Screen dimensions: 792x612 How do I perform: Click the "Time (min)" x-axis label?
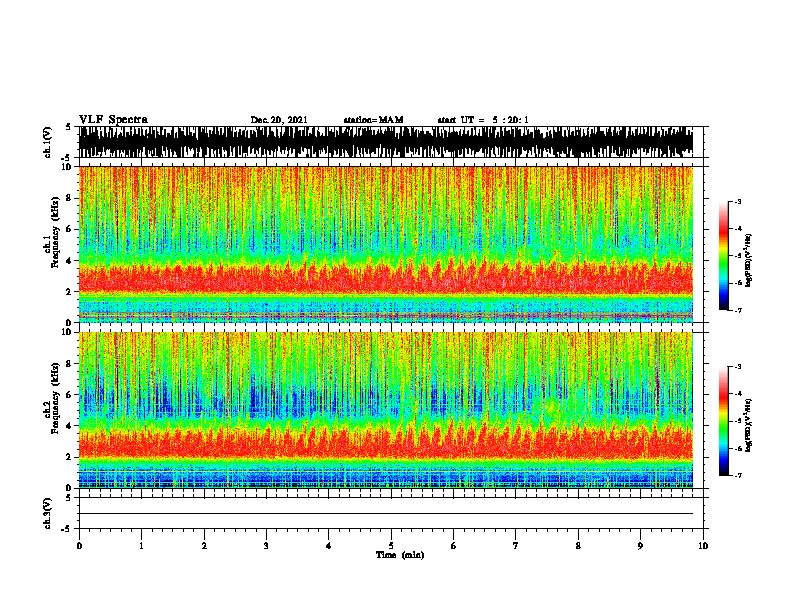[x=400, y=555]
